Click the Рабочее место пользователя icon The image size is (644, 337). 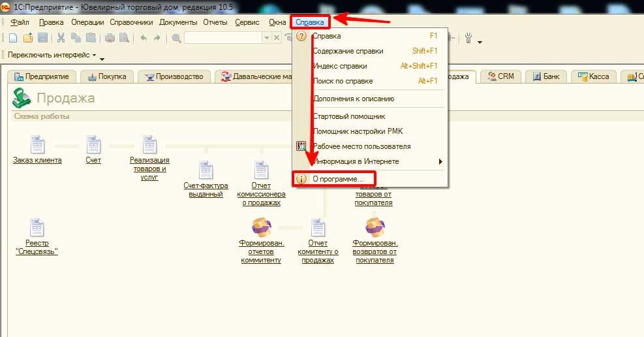point(301,146)
